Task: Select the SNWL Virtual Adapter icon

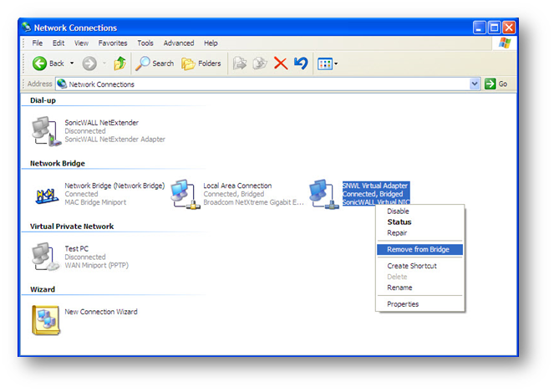Action: [x=324, y=194]
